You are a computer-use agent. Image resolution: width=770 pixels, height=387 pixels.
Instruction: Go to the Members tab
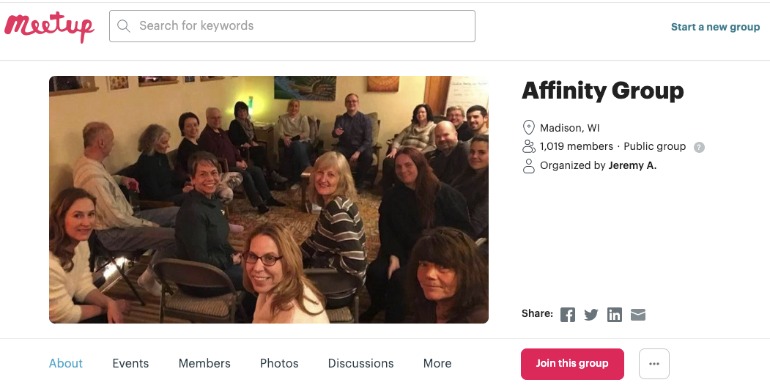pyautogui.click(x=204, y=363)
